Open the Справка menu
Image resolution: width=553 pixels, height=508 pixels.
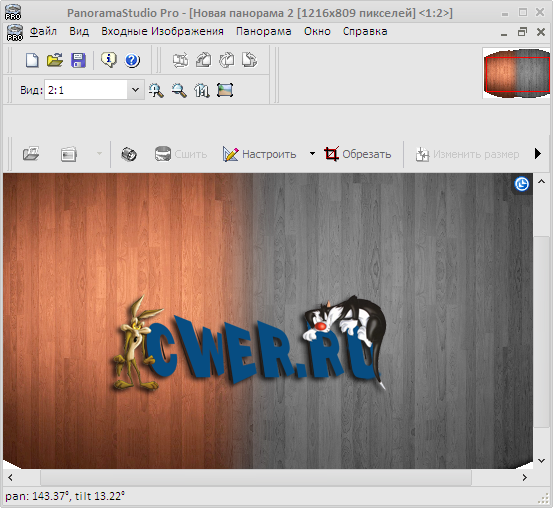click(x=365, y=31)
